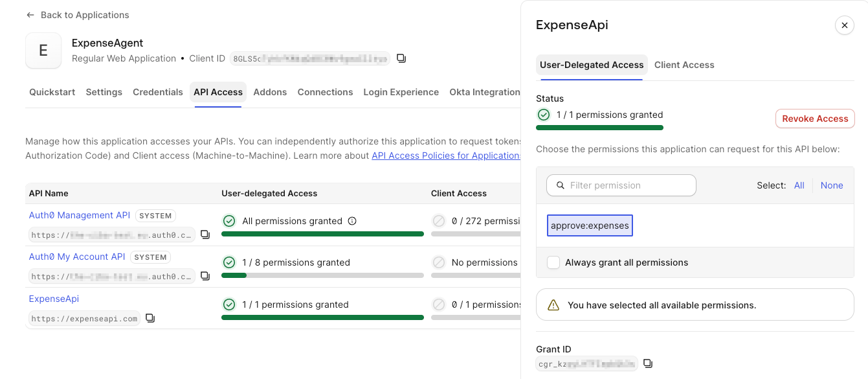This screenshot has height=379, width=868.
Task: Click the green check icon in Management API row
Action: pyautogui.click(x=229, y=221)
